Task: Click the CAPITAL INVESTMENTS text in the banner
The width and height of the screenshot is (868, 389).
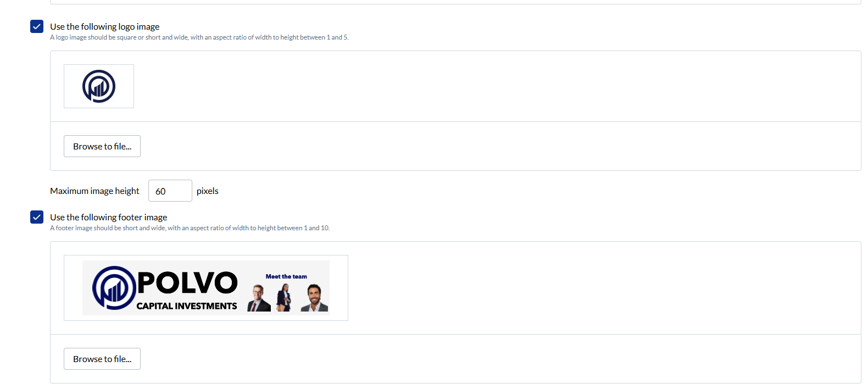Action: click(x=187, y=306)
